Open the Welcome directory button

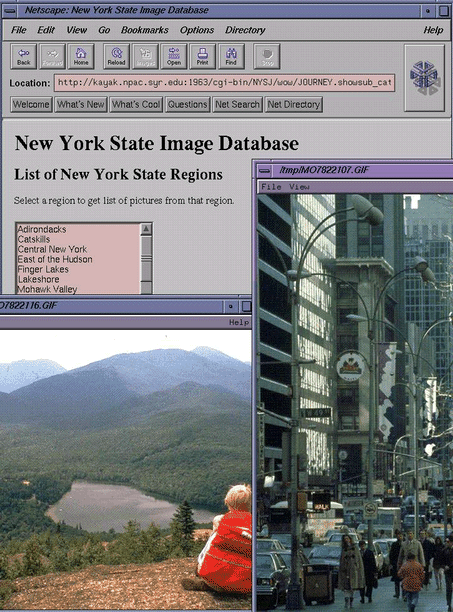31,105
